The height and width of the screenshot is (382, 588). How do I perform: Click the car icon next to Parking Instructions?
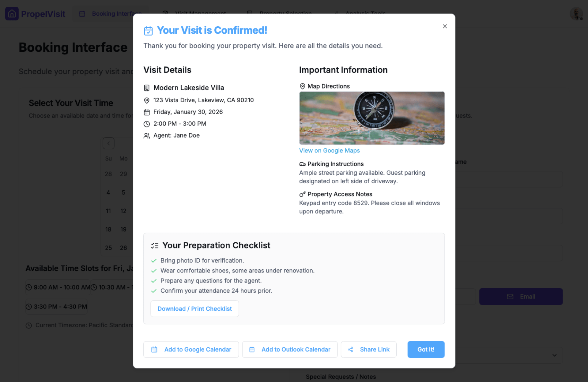[x=302, y=164]
